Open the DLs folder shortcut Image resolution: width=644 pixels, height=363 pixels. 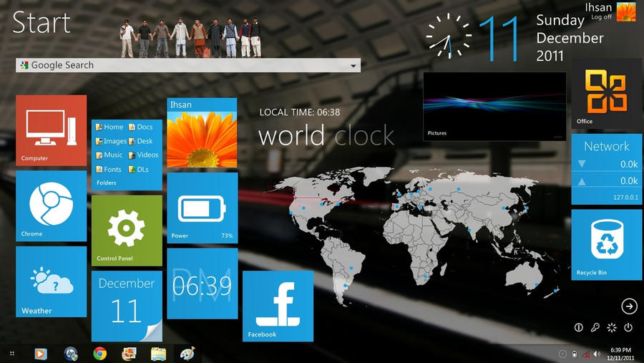(x=138, y=170)
